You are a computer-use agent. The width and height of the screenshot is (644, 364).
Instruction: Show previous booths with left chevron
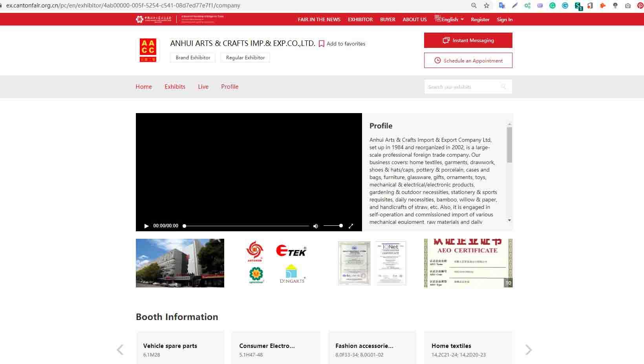point(120,349)
